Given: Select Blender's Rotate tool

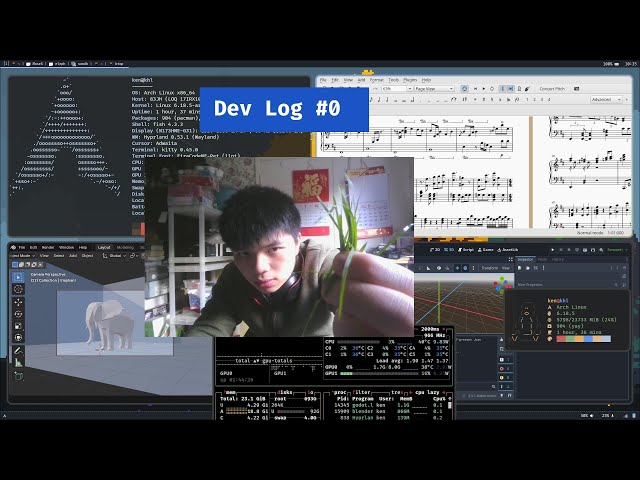Looking at the screenshot, I should point(18,314).
